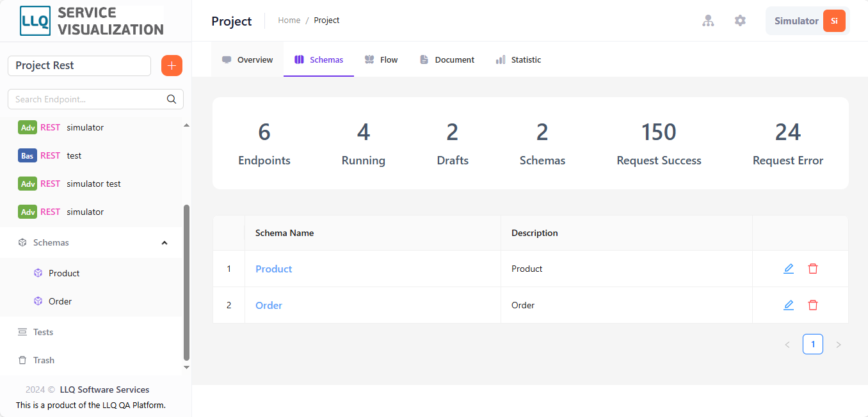Open the Flow tab

381,59
